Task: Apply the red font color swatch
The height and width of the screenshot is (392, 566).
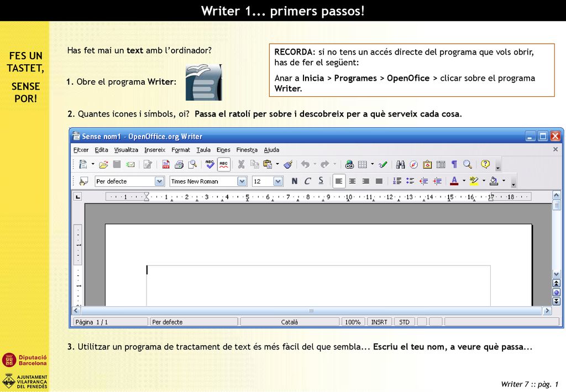Action: tap(454, 181)
